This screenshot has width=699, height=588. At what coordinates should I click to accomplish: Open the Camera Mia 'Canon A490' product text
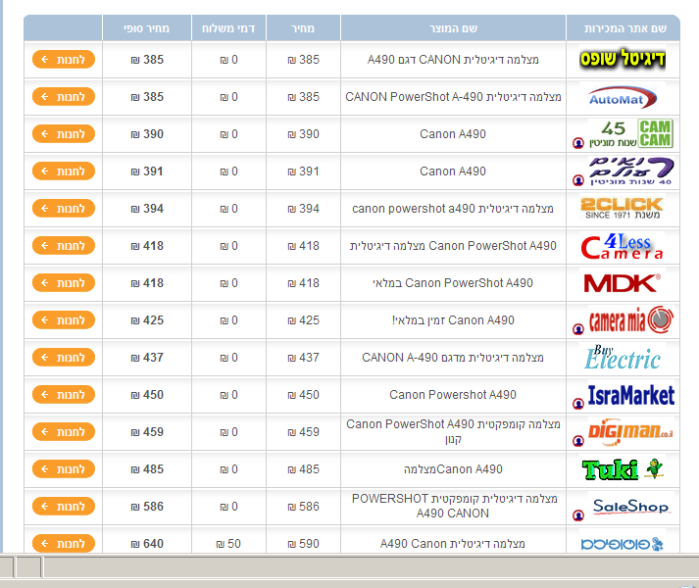(453, 320)
